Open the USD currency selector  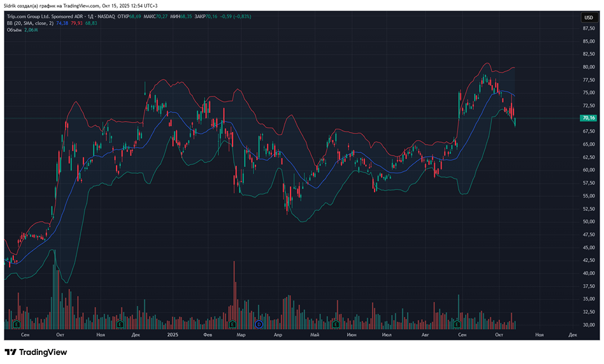tap(588, 18)
